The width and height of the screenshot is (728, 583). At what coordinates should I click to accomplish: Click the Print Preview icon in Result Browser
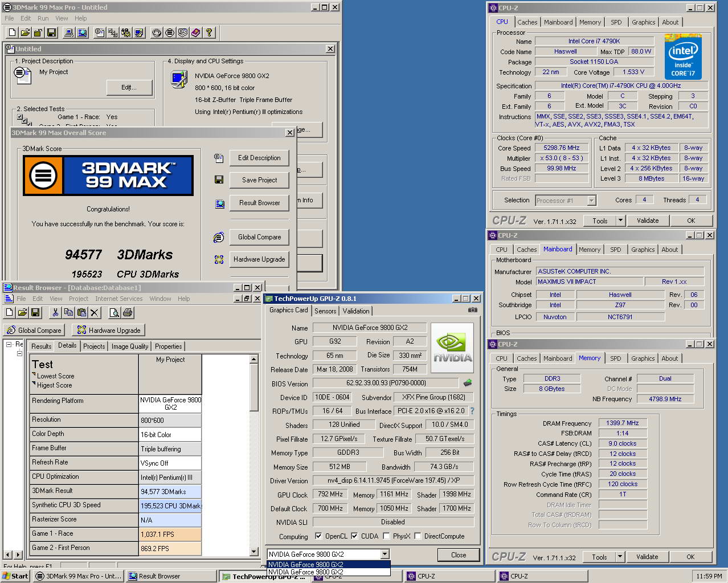coord(114,312)
